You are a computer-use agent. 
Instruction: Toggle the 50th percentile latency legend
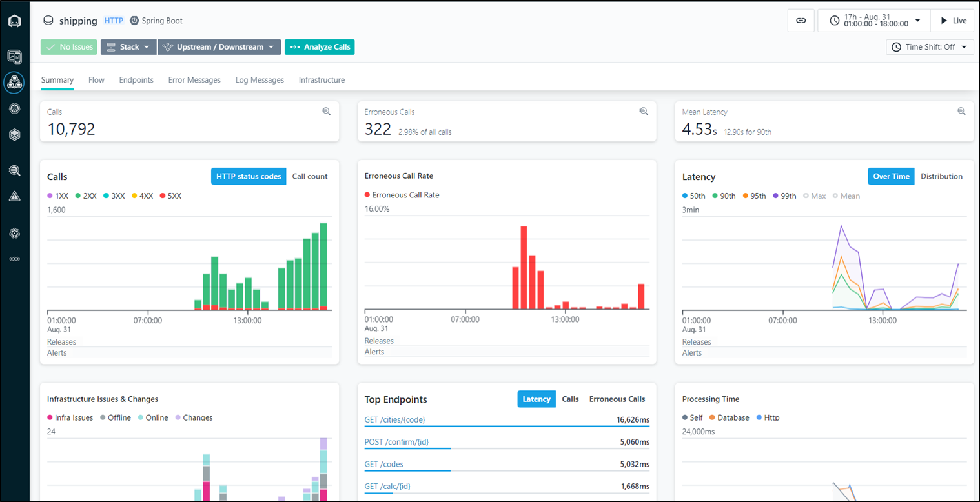pos(694,196)
